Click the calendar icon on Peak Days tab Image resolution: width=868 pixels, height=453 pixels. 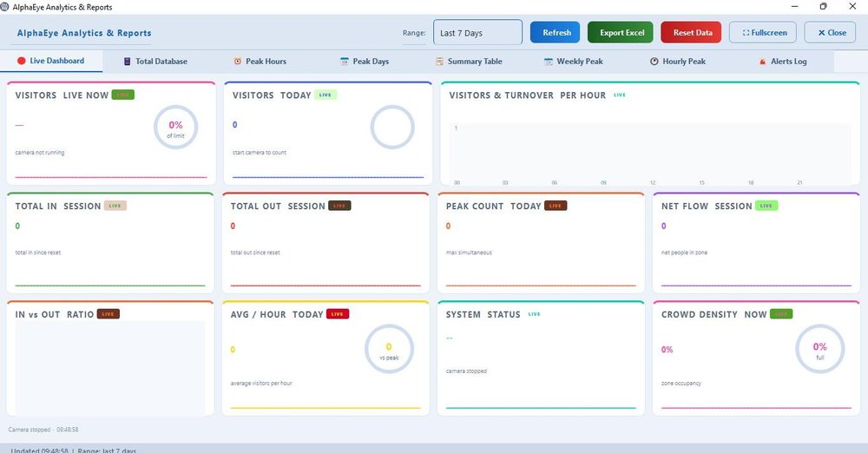tap(345, 62)
